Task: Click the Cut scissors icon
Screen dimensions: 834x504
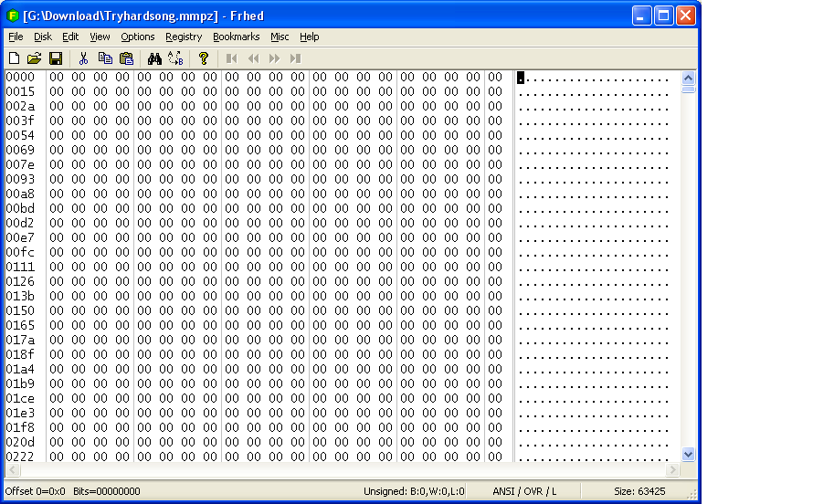Action: point(83,58)
